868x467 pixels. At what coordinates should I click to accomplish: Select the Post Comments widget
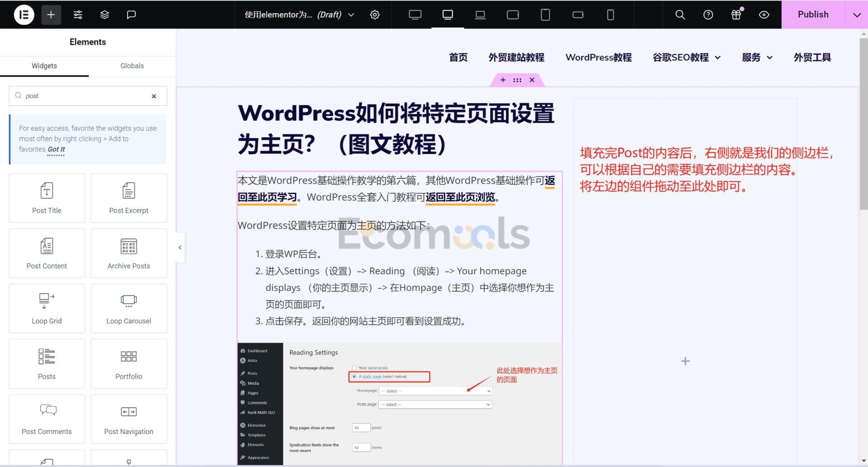pos(47,419)
